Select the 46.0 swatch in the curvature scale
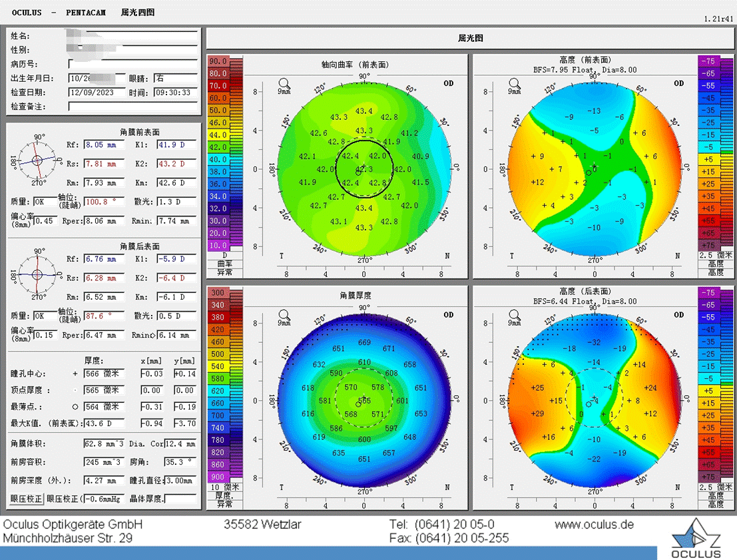This screenshot has height=560, width=737. [x=218, y=123]
